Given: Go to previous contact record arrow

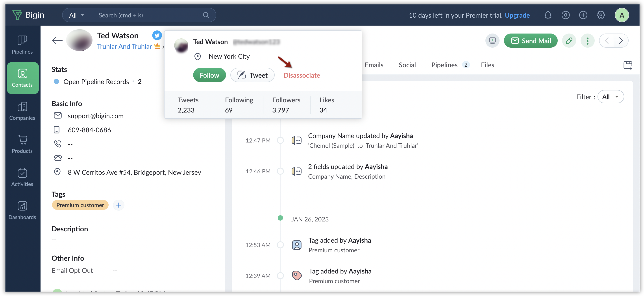Looking at the screenshot, I should [x=607, y=41].
